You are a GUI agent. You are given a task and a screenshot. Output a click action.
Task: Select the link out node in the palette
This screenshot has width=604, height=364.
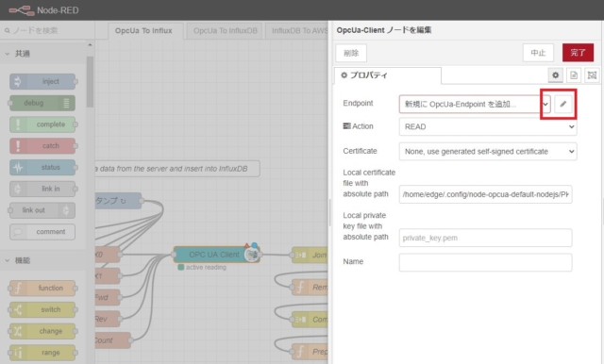[42, 210]
